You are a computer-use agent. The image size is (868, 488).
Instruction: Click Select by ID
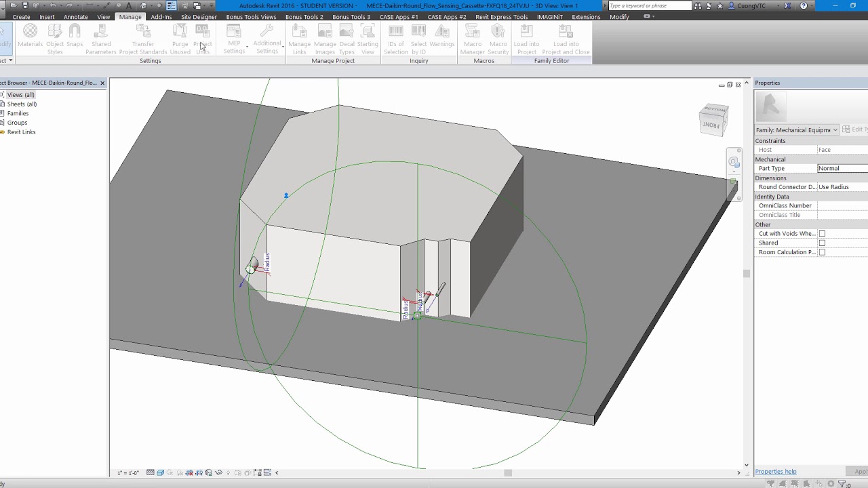tap(418, 39)
